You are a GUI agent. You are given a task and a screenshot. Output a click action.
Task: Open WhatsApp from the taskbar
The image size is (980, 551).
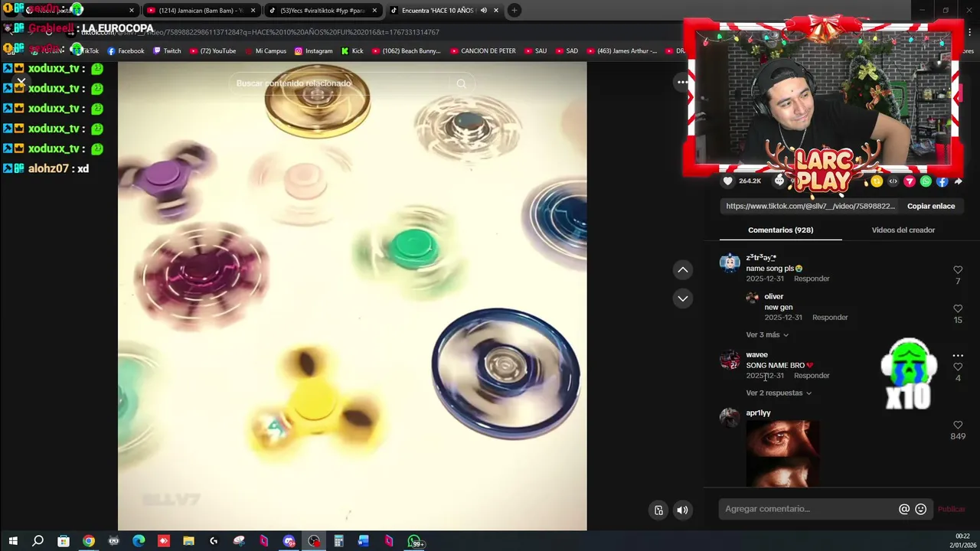click(x=414, y=541)
